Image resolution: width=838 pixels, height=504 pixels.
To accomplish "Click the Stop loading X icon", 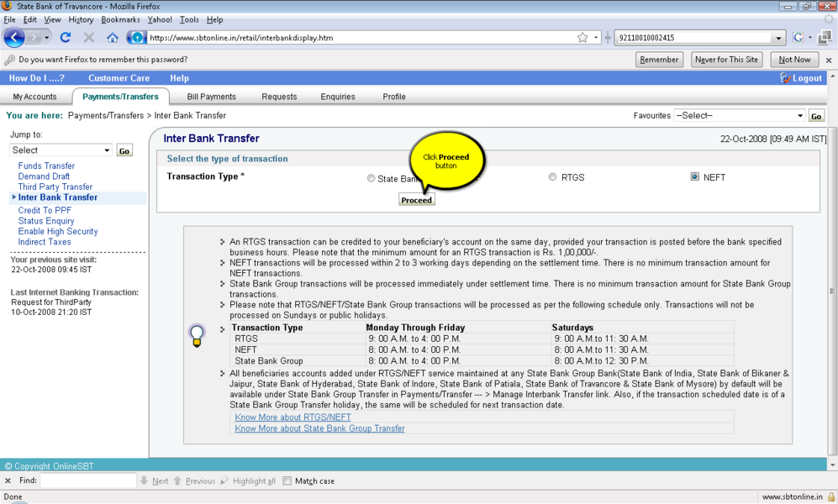I will tap(89, 38).
